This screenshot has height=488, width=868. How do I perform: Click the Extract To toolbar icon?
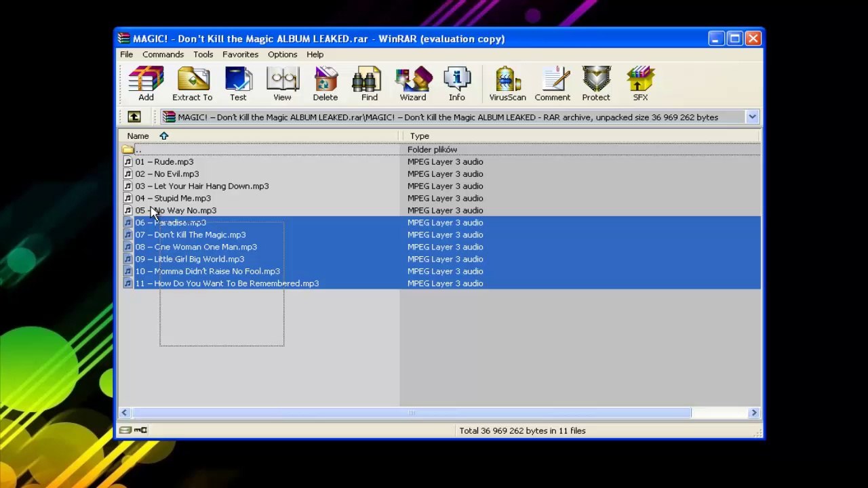[193, 84]
